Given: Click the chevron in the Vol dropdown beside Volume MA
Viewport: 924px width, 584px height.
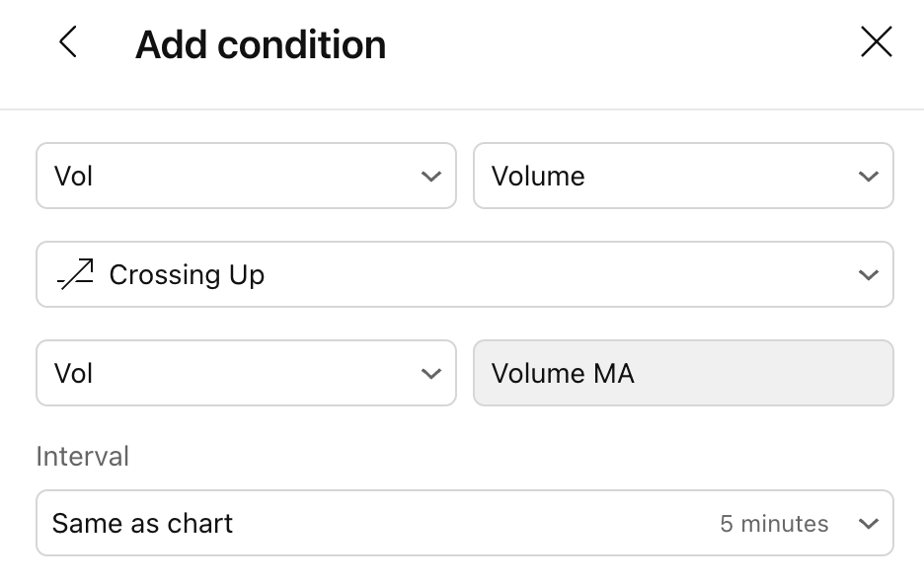Looking at the screenshot, I should click(x=430, y=374).
